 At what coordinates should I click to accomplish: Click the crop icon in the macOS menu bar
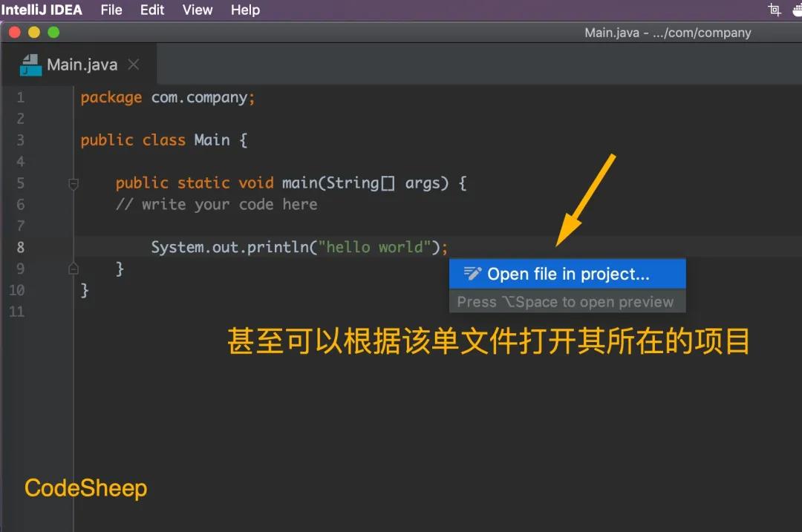point(775,10)
